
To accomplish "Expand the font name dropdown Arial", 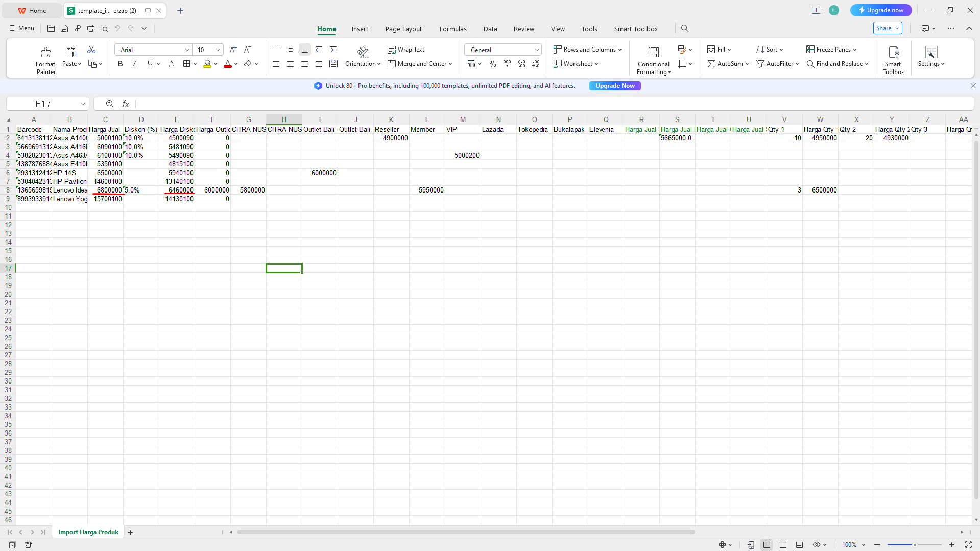I will pyautogui.click(x=187, y=50).
